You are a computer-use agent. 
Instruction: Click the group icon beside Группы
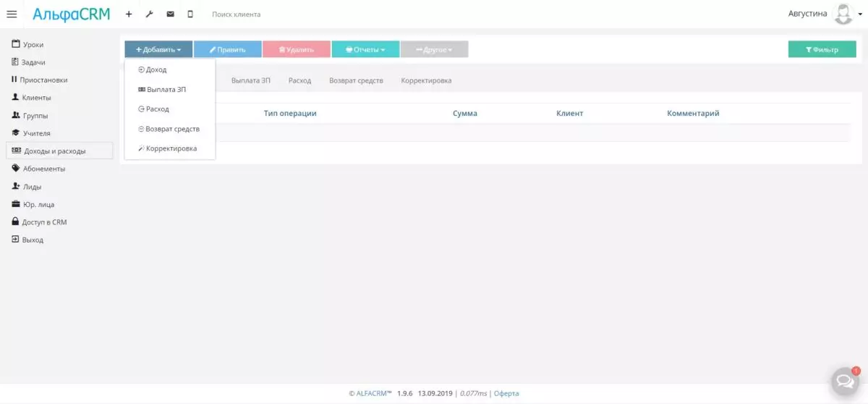click(16, 115)
